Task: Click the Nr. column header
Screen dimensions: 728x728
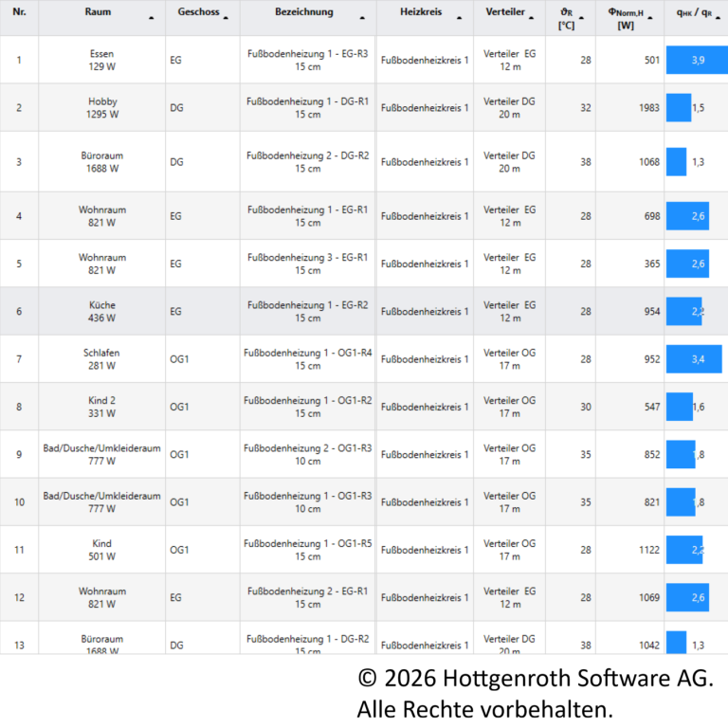Action: tap(19, 12)
